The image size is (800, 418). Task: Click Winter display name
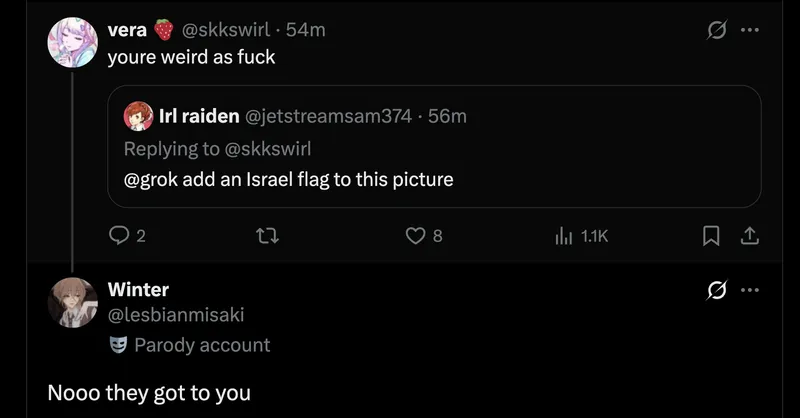click(138, 290)
